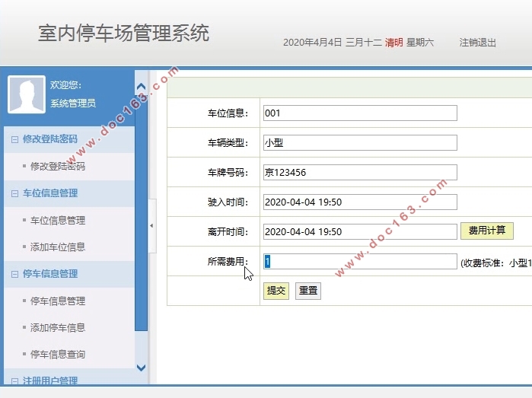
Task: Click the 清明 festival label
Action: pos(394,43)
